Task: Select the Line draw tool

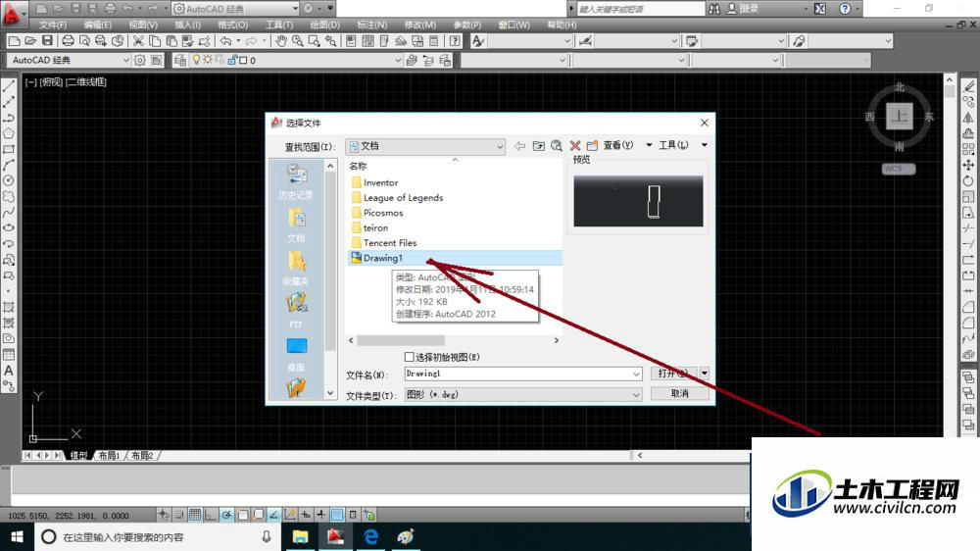Action: pos(9,86)
